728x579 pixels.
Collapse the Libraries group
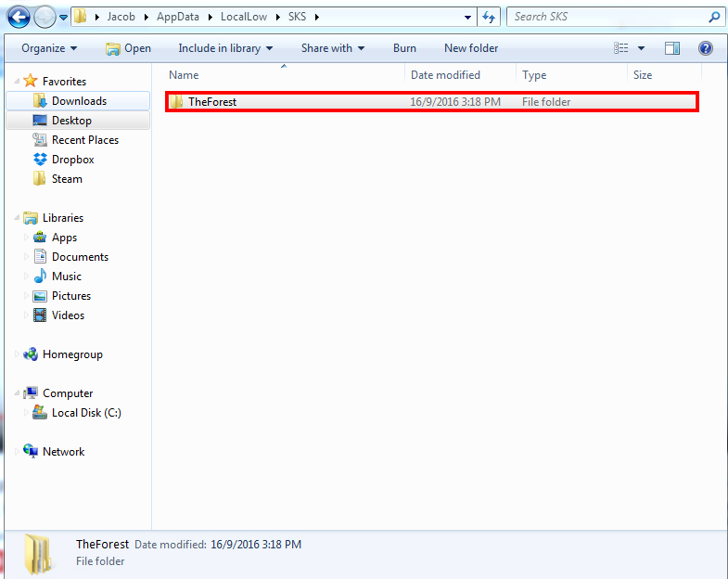click(17, 217)
